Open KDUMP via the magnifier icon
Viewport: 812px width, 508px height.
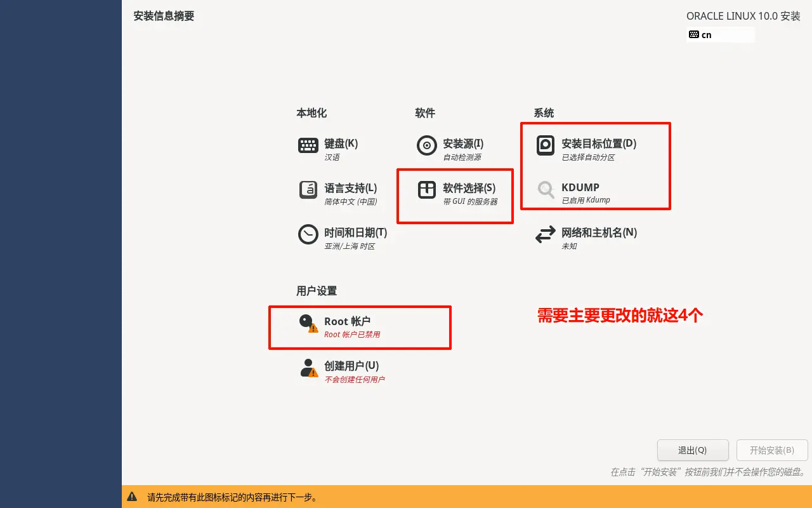click(544, 189)
